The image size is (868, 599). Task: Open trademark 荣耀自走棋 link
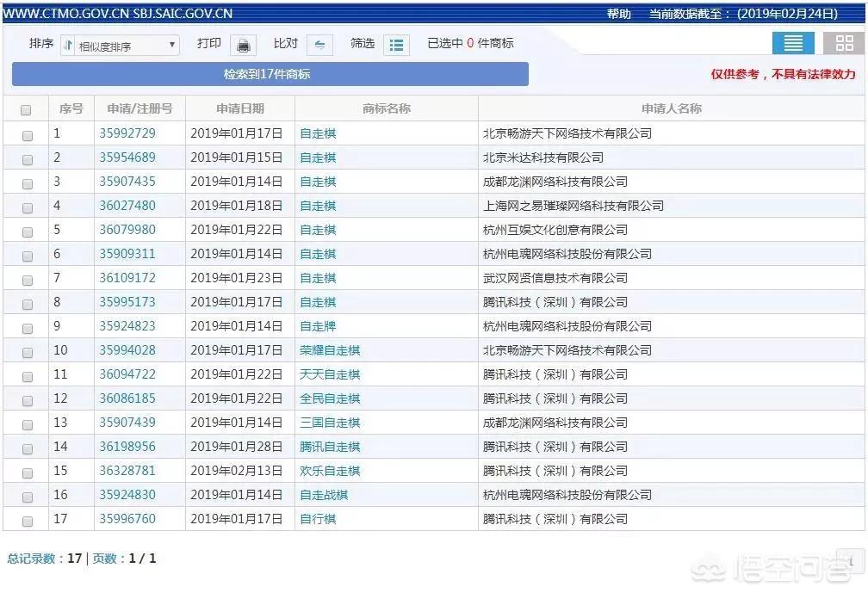[x=330, y=350]
